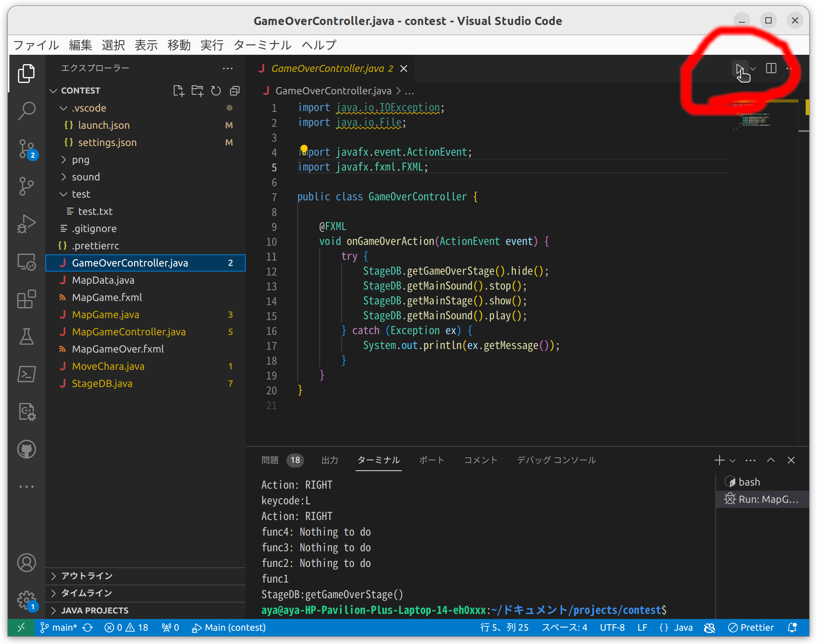This screenshot has width=817, height=644.
Task: Open the Search view in activity bar
Action: click(26, 111)
